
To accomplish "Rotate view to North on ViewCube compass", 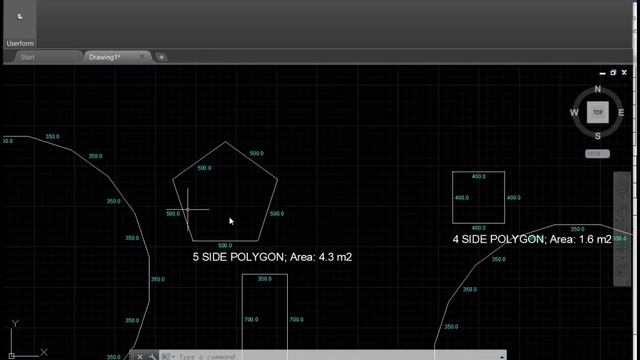I will point(598,89).
